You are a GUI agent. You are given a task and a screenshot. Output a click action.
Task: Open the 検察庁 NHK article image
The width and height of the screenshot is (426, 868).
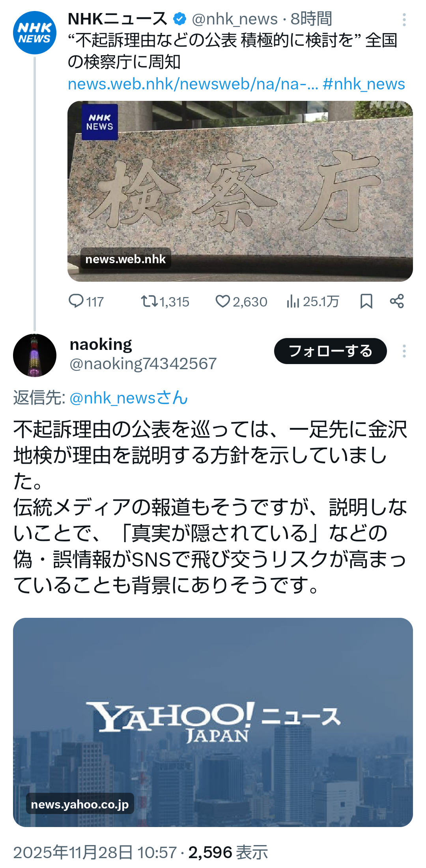pos(240,191)
